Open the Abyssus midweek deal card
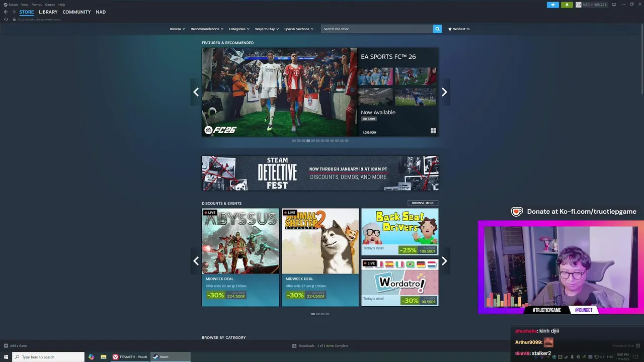Screen dimensions: 644x362 [240, 257]
